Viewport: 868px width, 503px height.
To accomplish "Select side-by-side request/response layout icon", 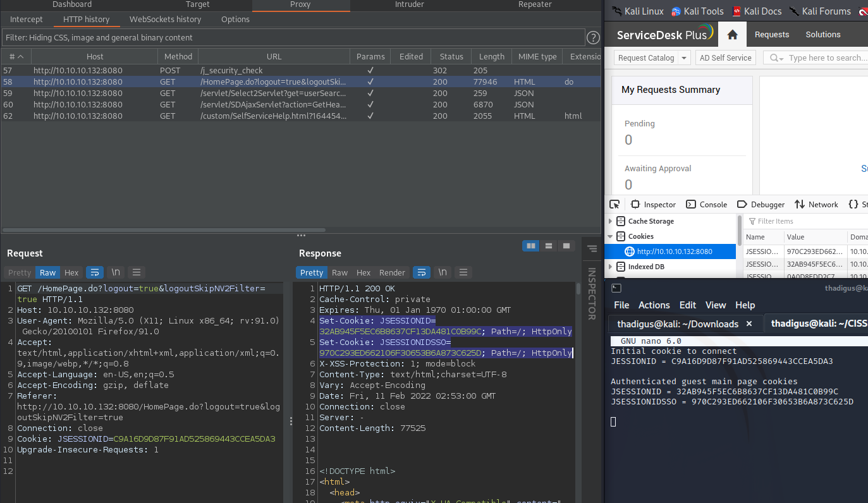I will 531,246.
